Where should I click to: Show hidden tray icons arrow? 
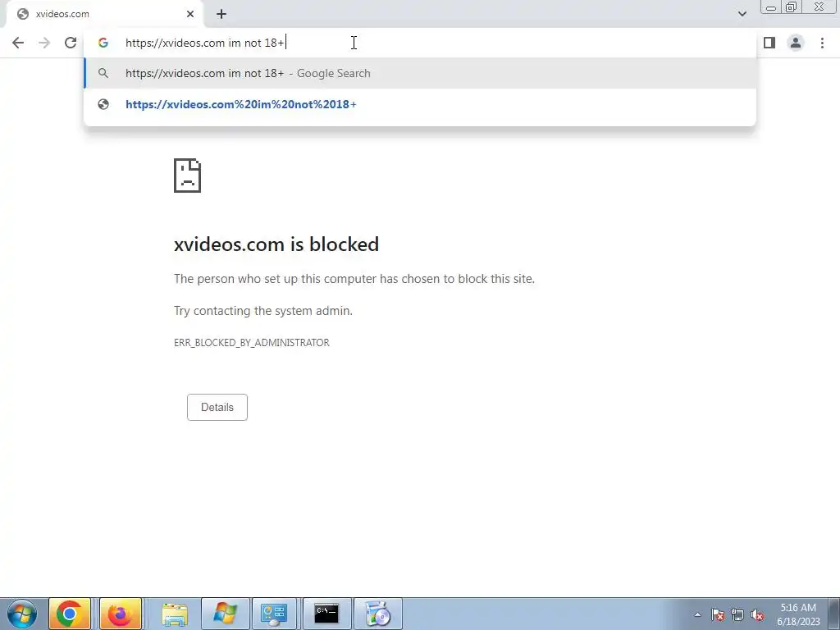point(697,614)
